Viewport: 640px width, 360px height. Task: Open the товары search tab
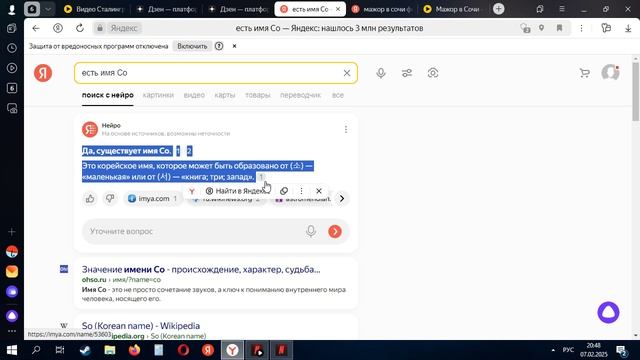click(258, 95)
